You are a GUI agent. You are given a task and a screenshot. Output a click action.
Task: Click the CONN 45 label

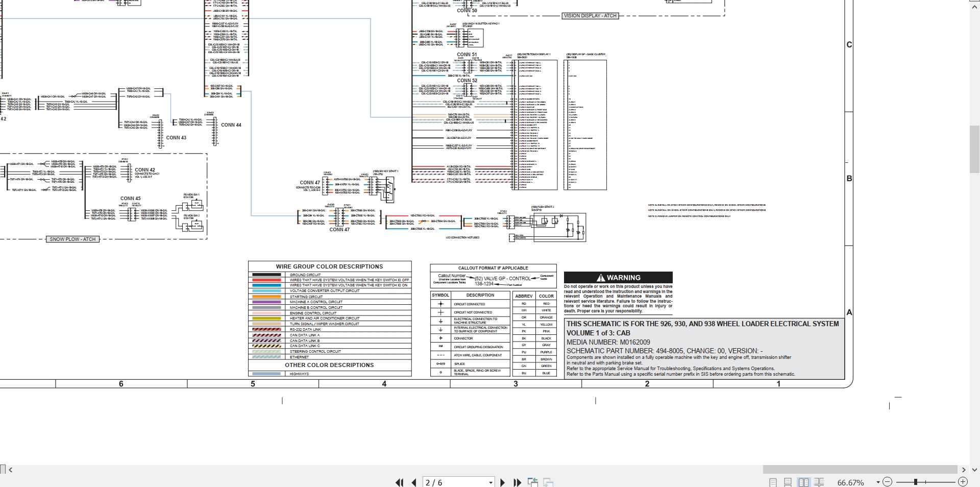pos(131,199)
